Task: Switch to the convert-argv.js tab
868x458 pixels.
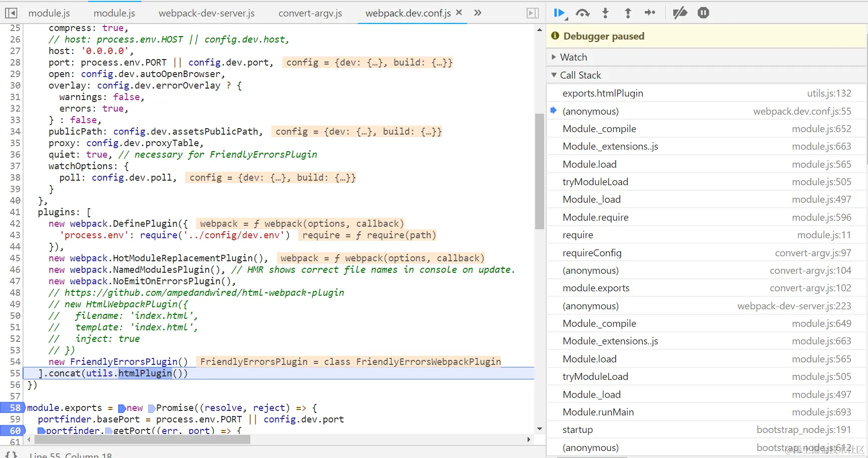Action: point(310,13)
